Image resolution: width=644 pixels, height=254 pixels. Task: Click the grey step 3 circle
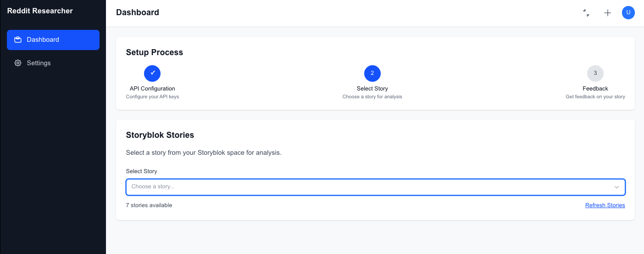(595, 73)
